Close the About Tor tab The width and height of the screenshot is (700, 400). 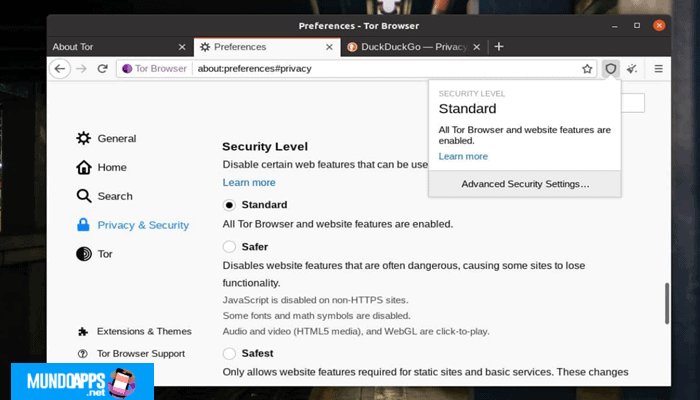(182, 47)
